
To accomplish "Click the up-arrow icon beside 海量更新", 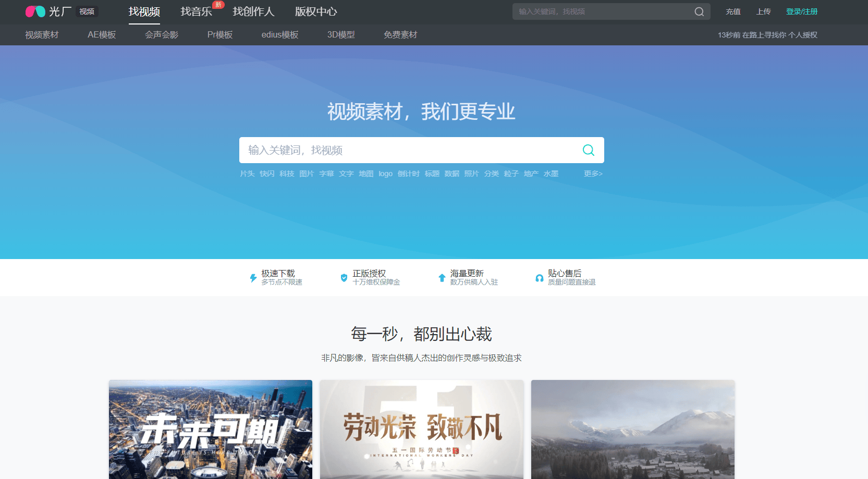I will pos(442,277).
